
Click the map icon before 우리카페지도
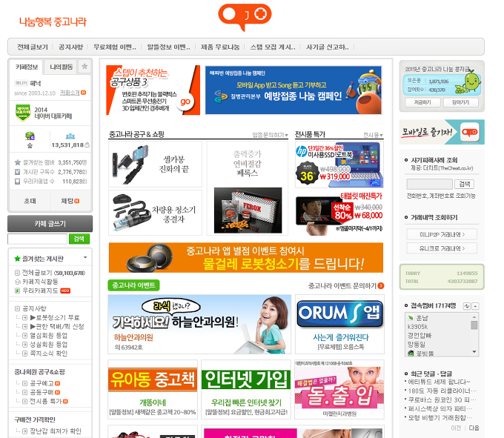point(17,291)
